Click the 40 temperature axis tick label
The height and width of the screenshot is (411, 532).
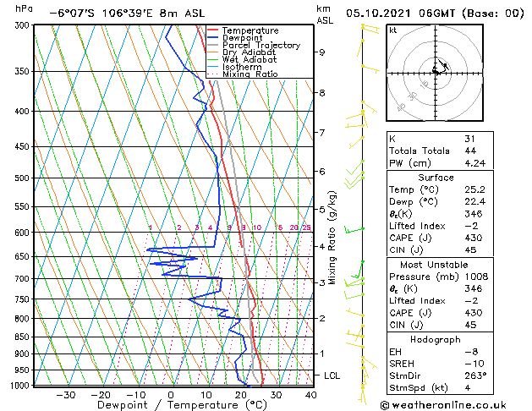310,395
